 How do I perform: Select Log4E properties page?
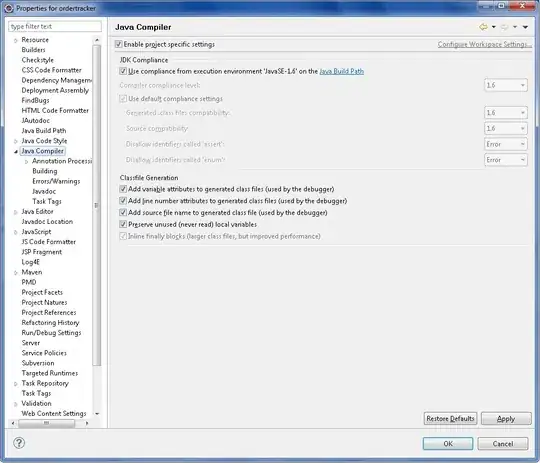(x=31, y=262)
